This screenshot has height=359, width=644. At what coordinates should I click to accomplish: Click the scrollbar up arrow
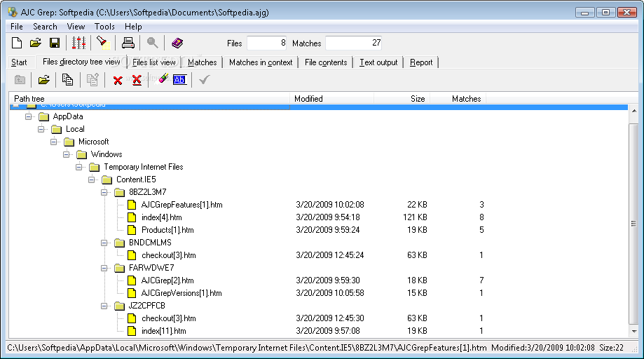(x=633, y=111)
